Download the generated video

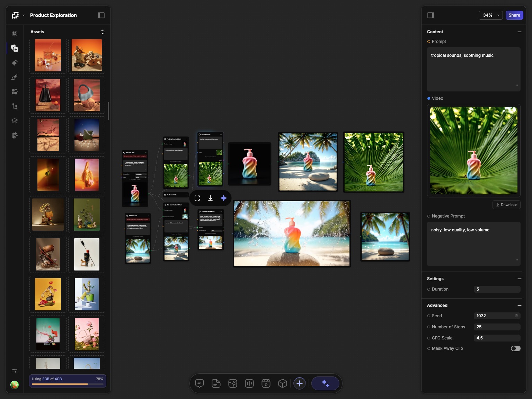coord(506,205)
